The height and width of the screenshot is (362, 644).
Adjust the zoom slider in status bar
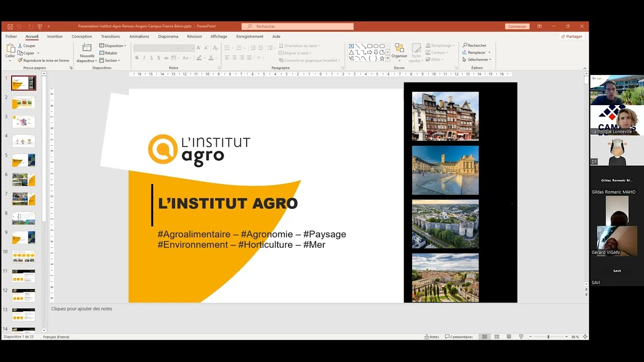(548, 337)
